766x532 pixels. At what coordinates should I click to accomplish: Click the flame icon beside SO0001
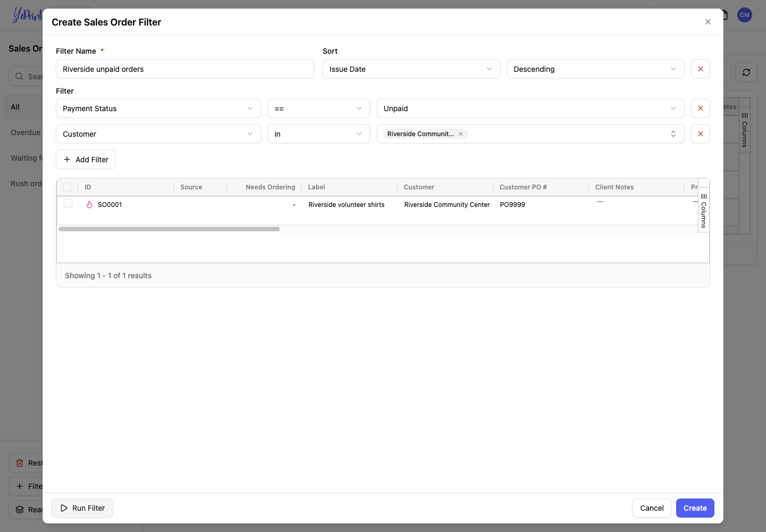89,204
